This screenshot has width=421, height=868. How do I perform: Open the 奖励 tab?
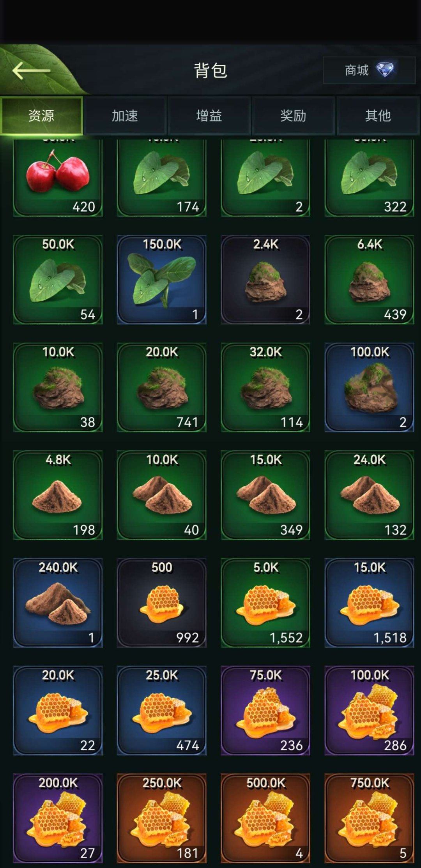click(x=293, y=116)
